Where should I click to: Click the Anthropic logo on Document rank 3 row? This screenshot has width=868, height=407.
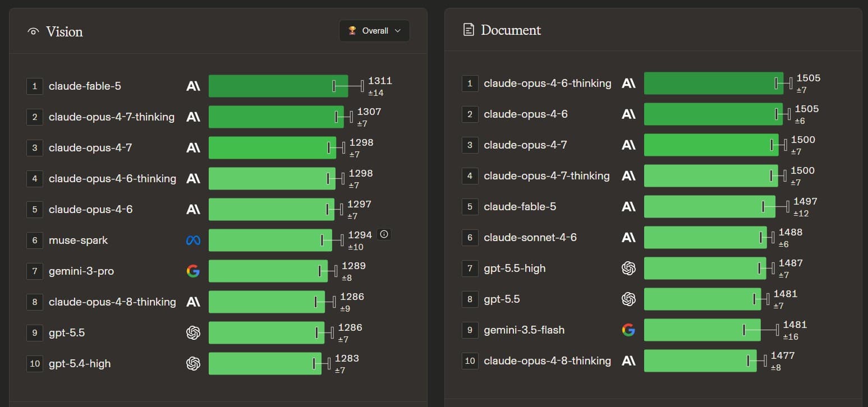point(628,145)
